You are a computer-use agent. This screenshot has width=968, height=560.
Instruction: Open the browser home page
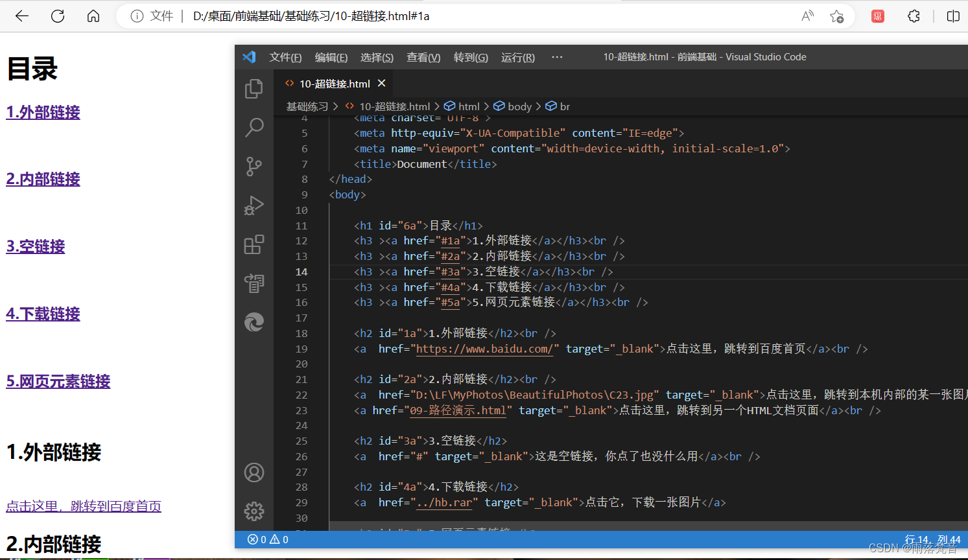coord(93,16)
